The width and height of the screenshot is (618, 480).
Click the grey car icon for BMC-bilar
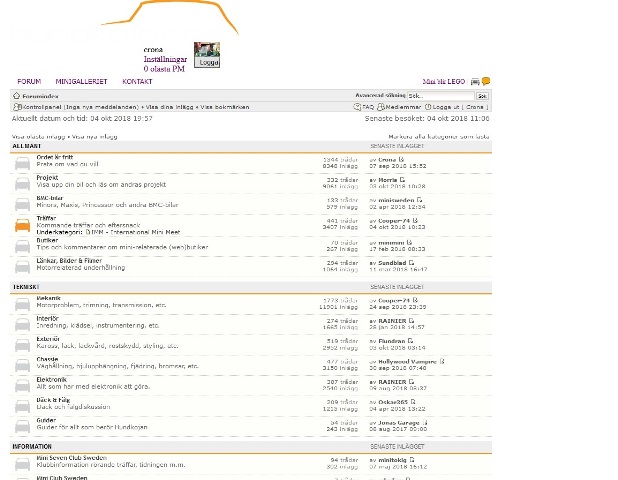point(22,204)
